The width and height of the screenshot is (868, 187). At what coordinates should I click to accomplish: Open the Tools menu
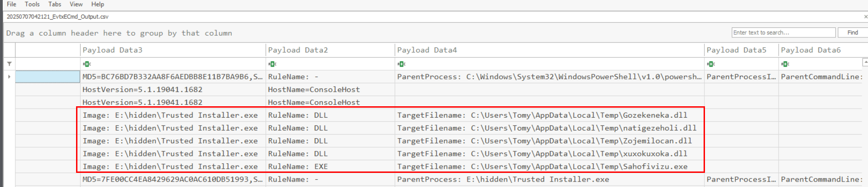32,4
